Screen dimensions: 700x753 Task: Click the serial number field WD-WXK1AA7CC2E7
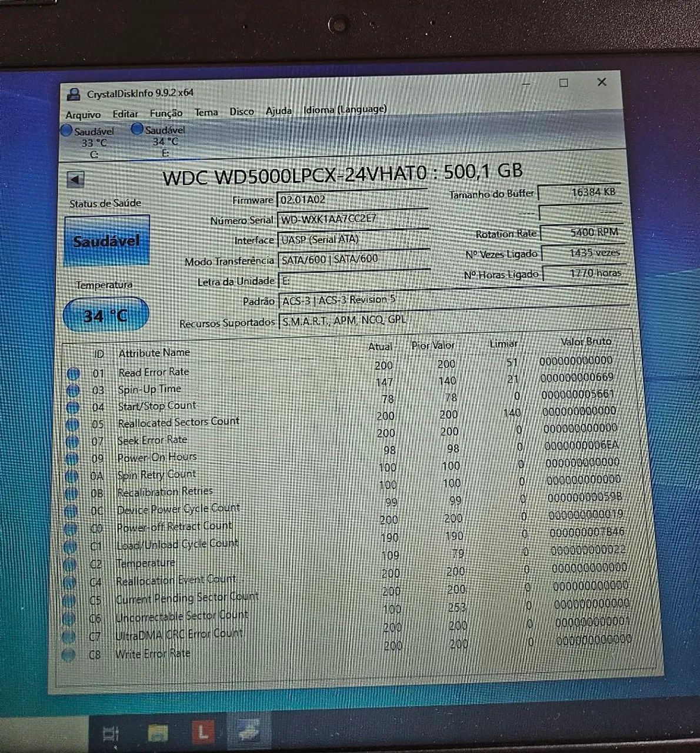pos(352,219)
